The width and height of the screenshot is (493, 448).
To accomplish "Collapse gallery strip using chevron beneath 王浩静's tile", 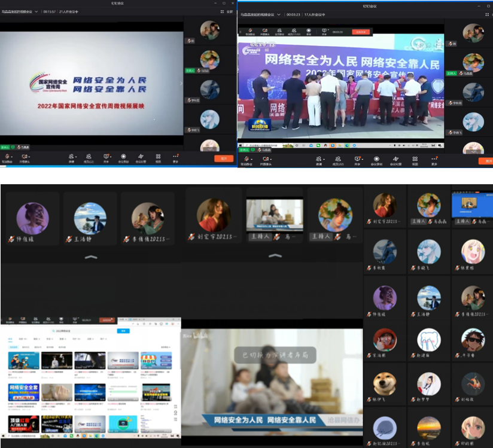I will pyautogui.click(x=90, y=256).
